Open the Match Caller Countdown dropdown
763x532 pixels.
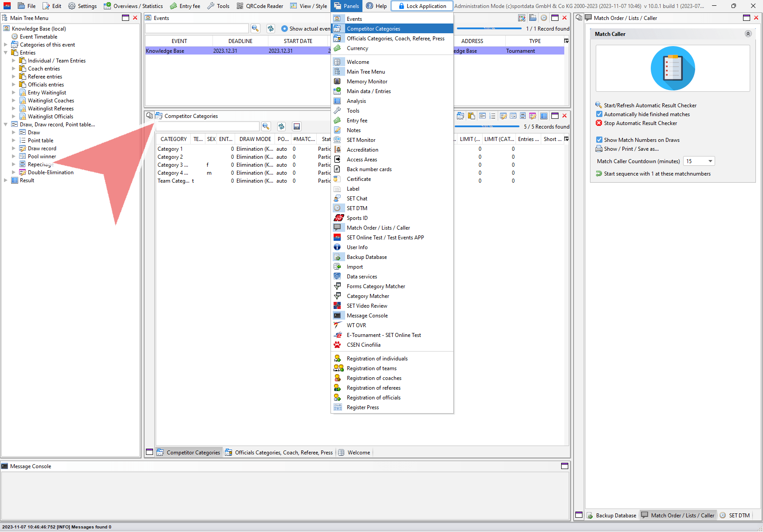pyautogui.click(x=710, y=161)
